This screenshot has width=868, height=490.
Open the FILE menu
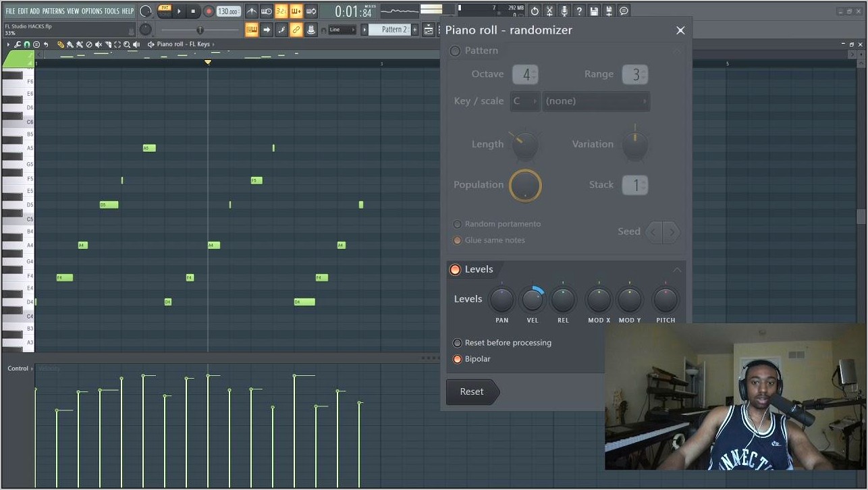tap(10, 11)
